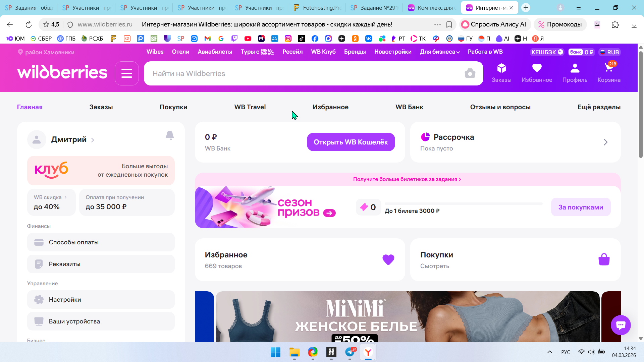Expand the Рассрочка section chevron
Viewport: 644px width, 362px height.
[x=605, y=142]
